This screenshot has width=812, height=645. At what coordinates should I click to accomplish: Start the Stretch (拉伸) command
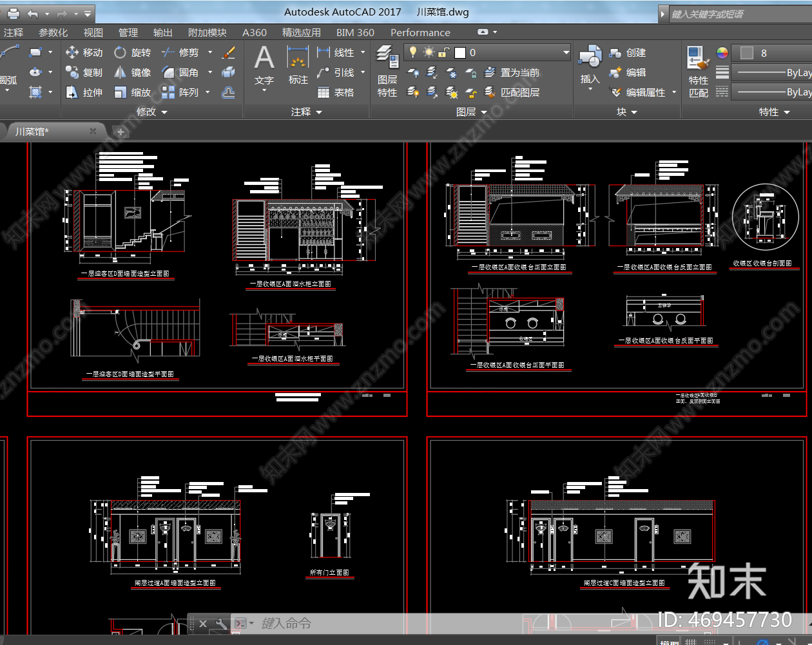[84, 93]
